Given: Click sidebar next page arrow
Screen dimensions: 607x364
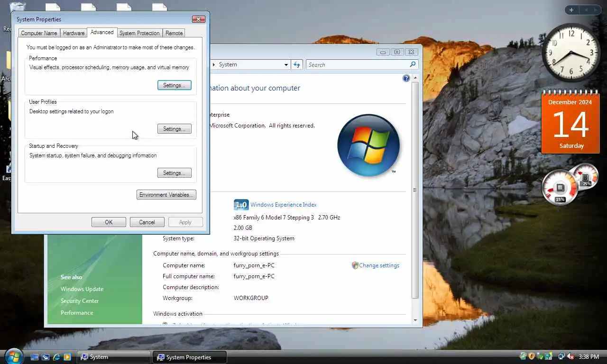Looking at the screenshot, I should tap(596, 10).
